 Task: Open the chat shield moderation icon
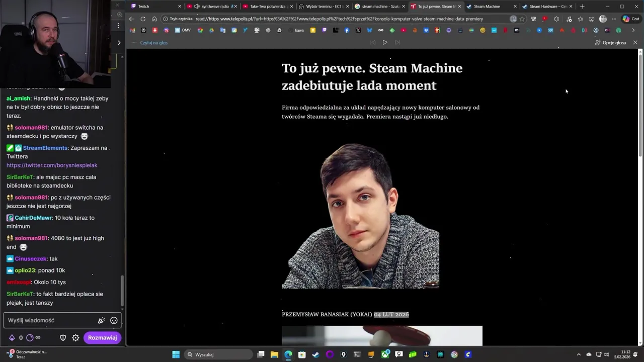63,338
